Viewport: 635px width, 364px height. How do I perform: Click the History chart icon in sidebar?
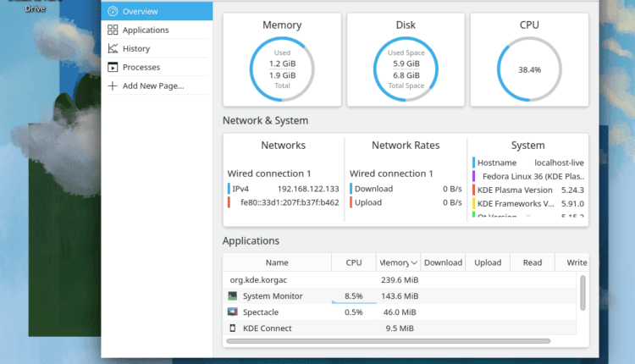pyautogui.click(x=113, y=49)
